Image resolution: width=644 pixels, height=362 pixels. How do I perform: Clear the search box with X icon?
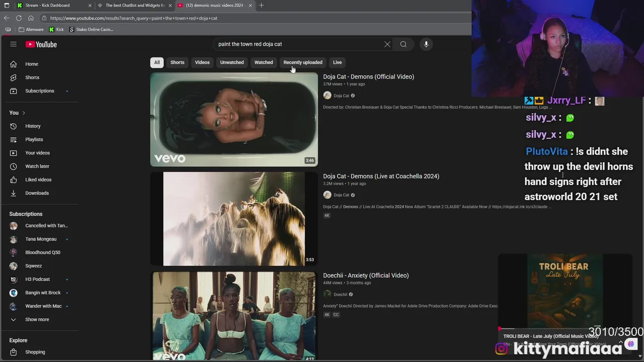pos(387,44)
